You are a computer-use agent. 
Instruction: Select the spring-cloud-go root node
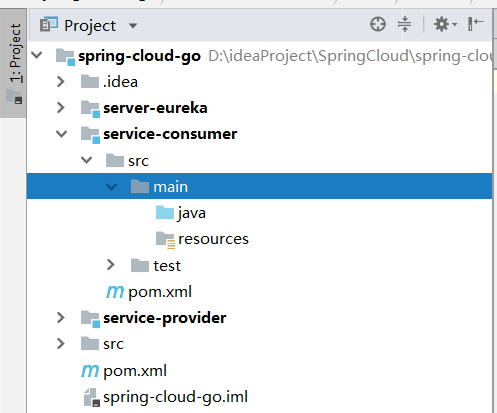[139, 56]
